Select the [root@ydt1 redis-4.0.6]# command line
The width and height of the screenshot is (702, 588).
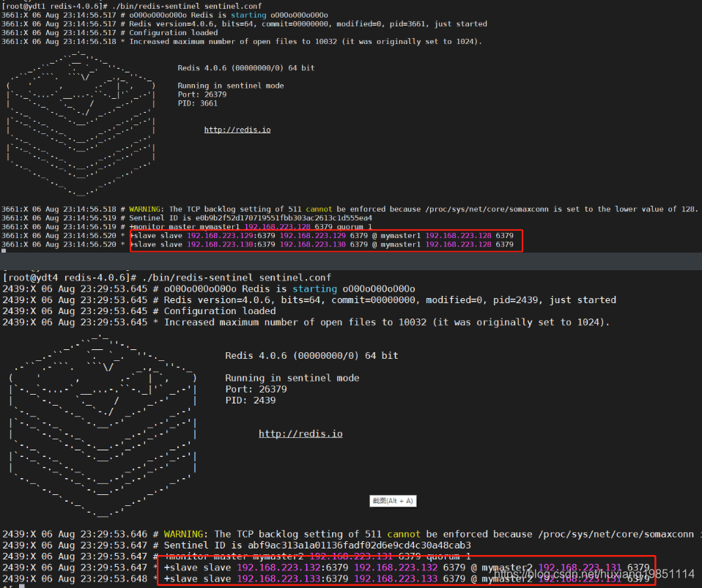(132, 7)
